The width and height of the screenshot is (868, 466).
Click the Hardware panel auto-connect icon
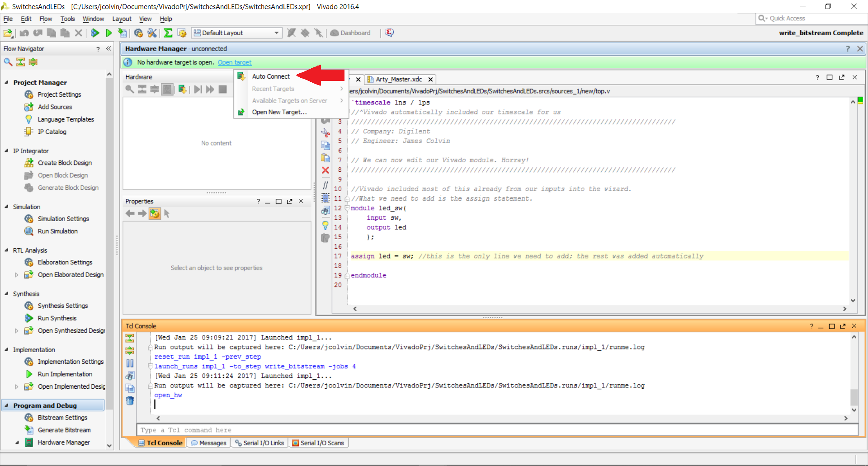coord(182,89)
